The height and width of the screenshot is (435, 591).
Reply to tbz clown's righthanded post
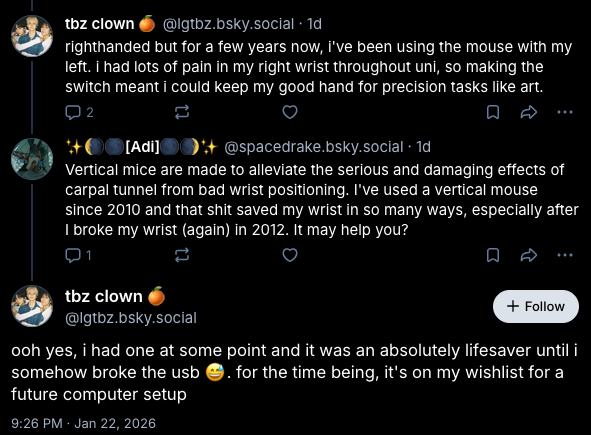coord(79,112)
